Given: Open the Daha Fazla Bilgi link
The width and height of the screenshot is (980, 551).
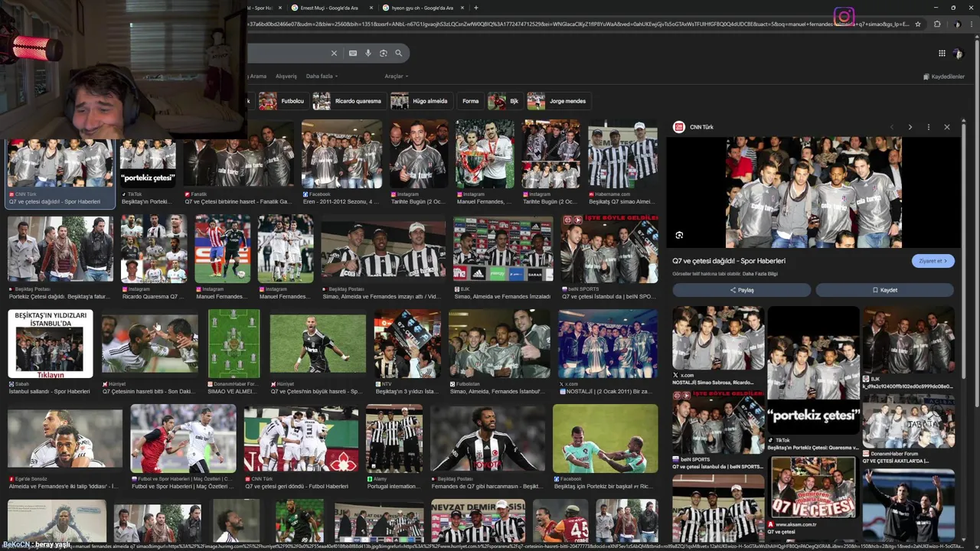Looking at the screenshot, I should [760, 273].
